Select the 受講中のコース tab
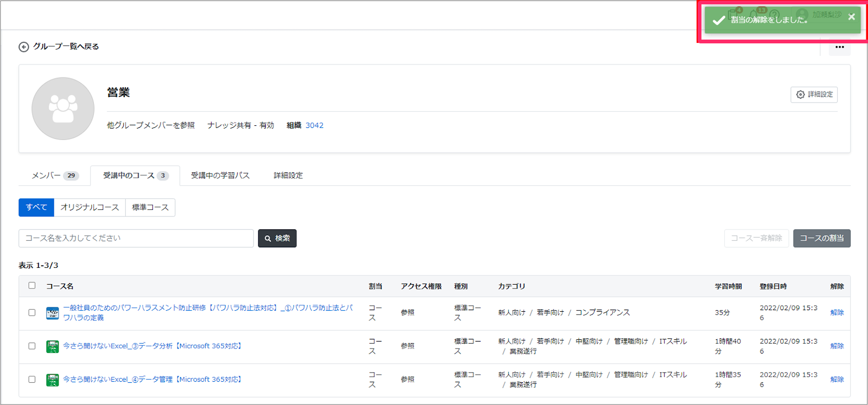868x405 pixels. click(135, 176)
